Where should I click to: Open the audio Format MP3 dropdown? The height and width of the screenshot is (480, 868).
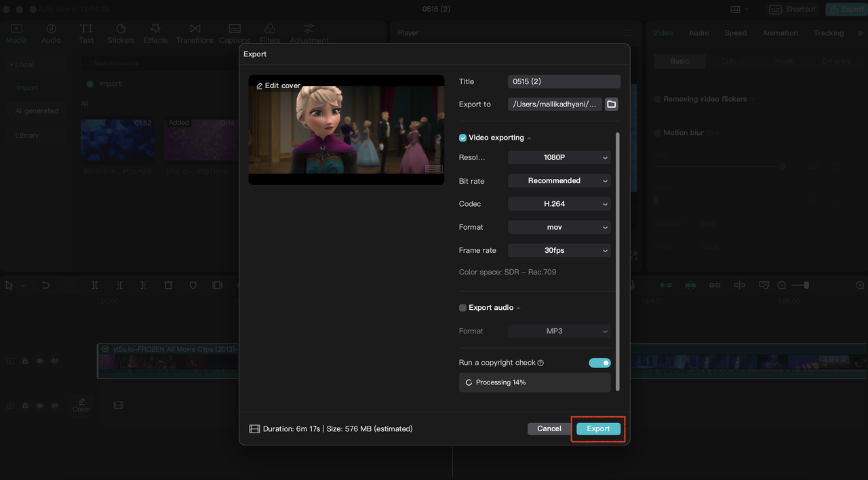pos(559,331)
